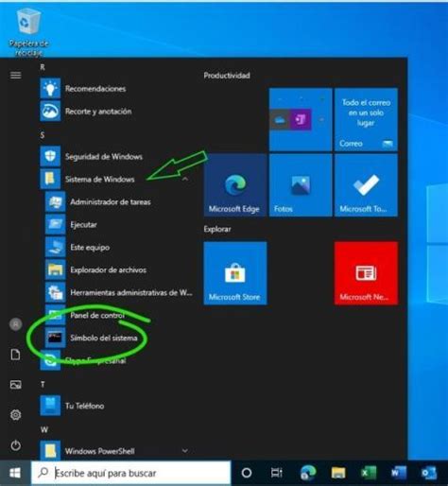Open the Microsoft News red tile
448x486 pixels.
tap(366, 273)
